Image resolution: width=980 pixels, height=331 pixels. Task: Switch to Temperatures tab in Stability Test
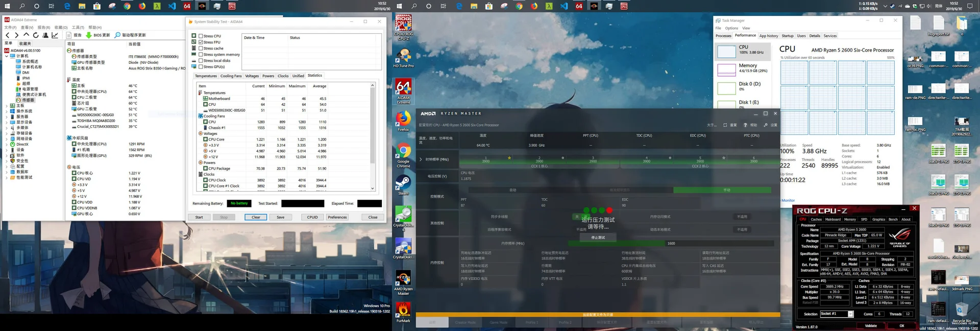tap(206, 76)
